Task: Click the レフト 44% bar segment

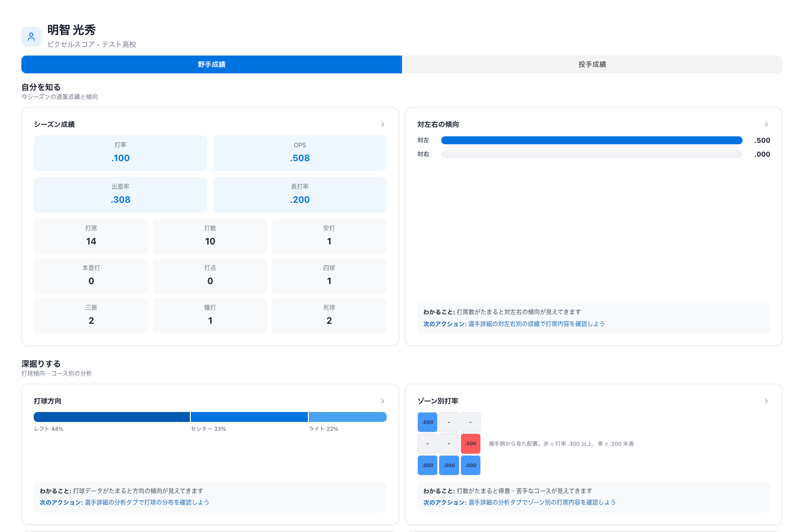Action: pyautogui.click(x=112, y=417)
